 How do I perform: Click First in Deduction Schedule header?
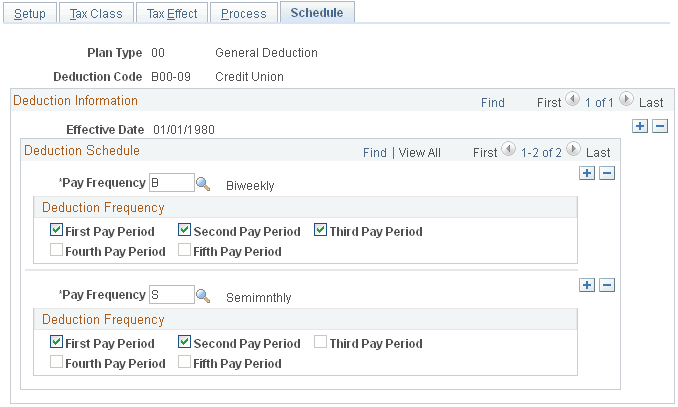click(x=485, y=153)
